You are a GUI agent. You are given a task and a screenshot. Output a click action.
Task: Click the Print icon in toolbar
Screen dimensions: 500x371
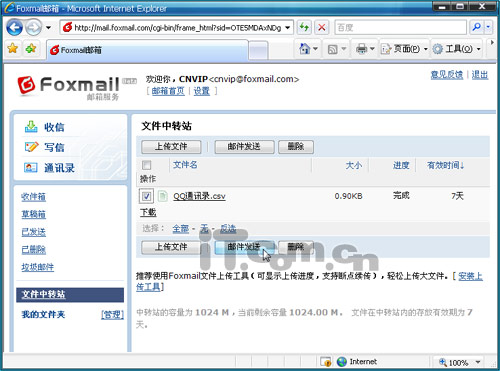point(361,49)
